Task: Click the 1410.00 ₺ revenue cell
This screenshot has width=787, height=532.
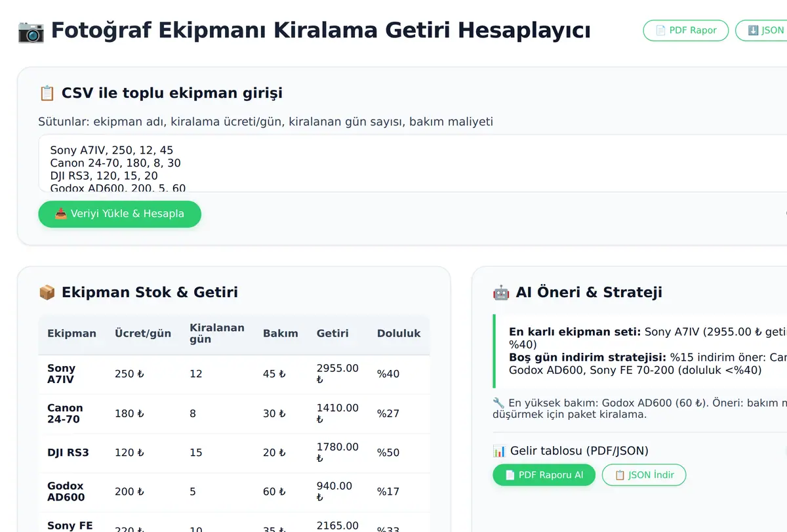Action: (337, 413)
